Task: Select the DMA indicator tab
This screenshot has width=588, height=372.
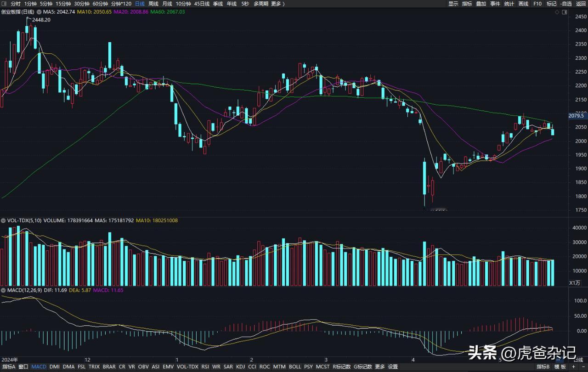Action: click(x=68, y=367)
